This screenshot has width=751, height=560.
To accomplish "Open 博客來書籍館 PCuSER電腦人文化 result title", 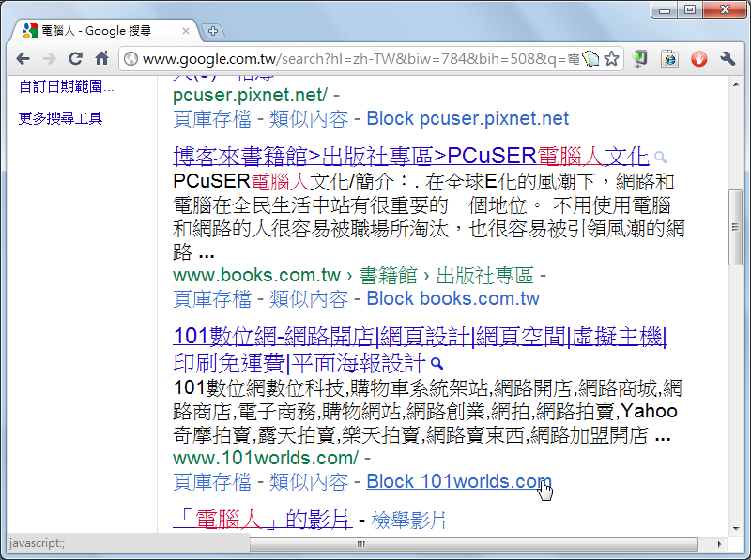I will point(410,156).
